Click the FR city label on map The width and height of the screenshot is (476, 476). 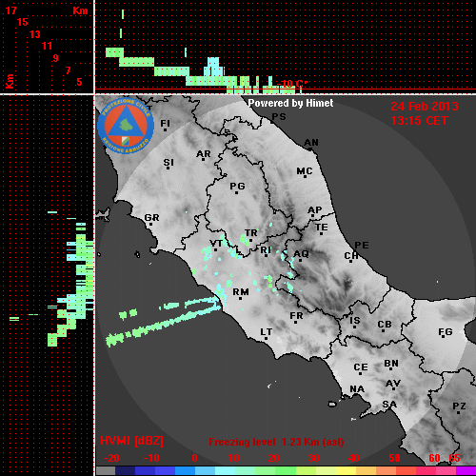[296, 316]
